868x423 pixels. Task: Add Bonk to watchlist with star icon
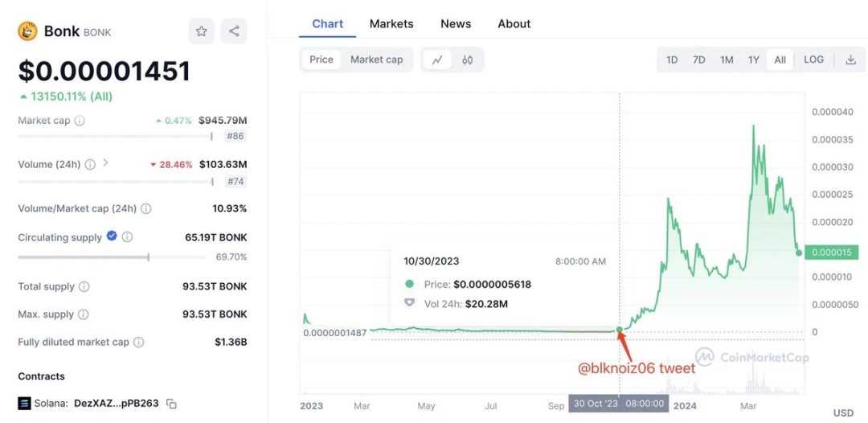tap(202, 31)
